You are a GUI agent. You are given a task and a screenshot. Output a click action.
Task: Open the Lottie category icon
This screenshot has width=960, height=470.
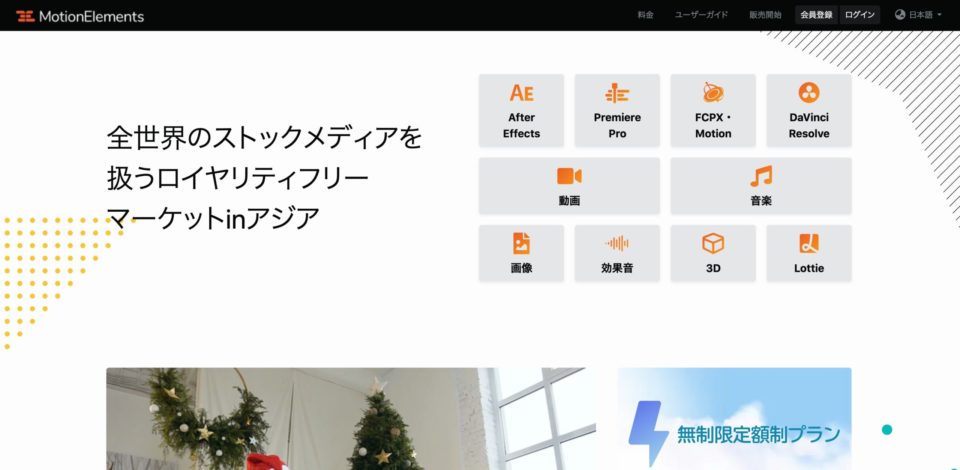click(809, 244)
